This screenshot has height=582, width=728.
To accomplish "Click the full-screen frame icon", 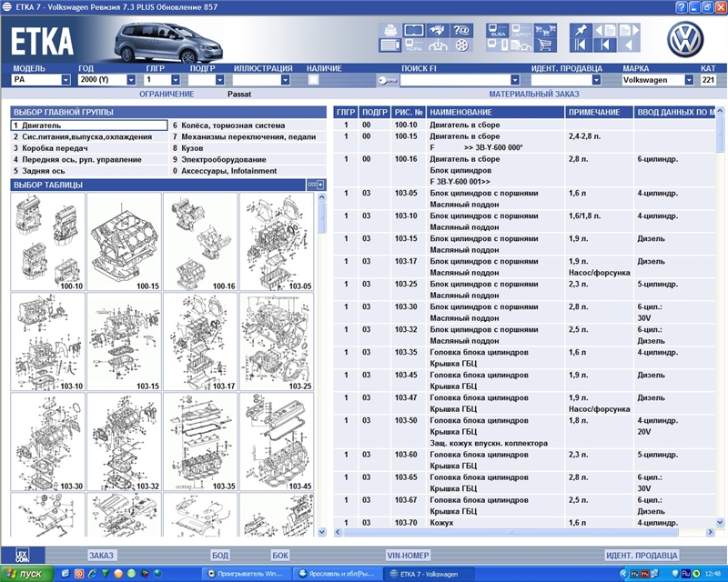I will [x=413, y=30].
